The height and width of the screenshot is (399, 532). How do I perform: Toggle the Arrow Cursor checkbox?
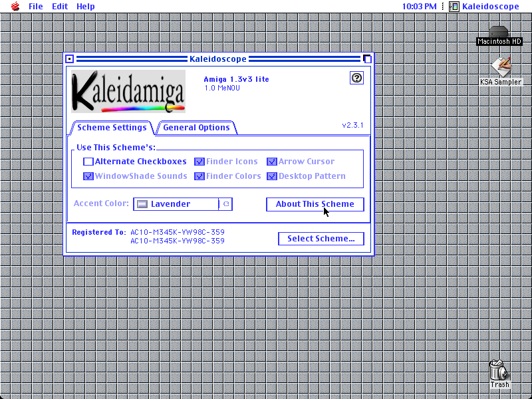point(301,162)
